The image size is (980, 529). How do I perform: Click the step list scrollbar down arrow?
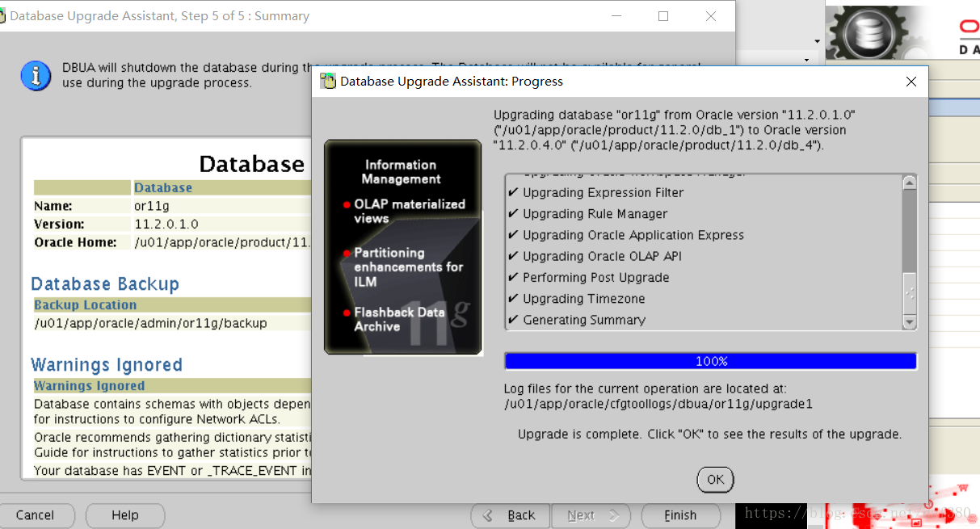click(910, 322)
